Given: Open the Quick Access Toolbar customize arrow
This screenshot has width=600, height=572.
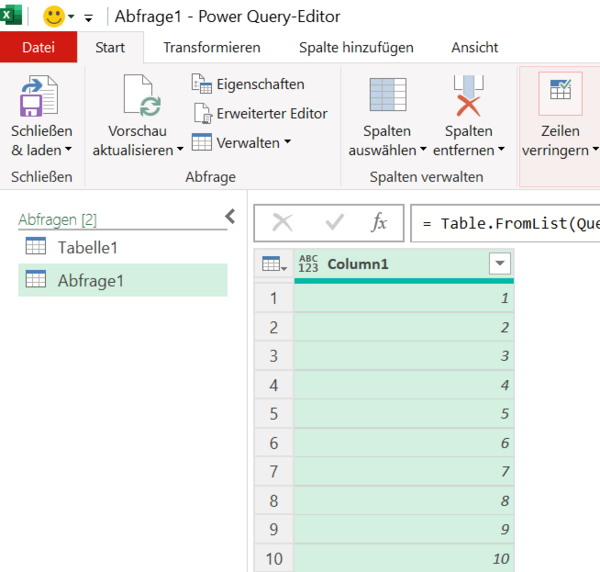Looking at the screenshot, I should (88, 18).
